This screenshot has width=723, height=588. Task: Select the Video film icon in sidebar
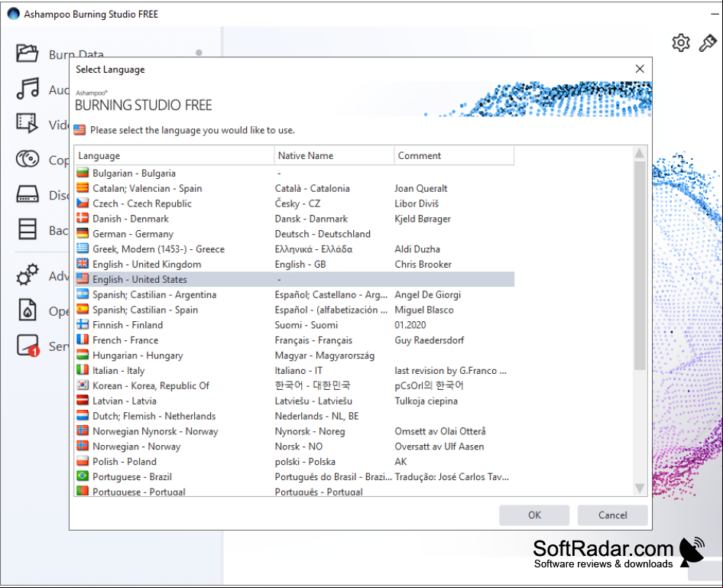coord(28,123)
